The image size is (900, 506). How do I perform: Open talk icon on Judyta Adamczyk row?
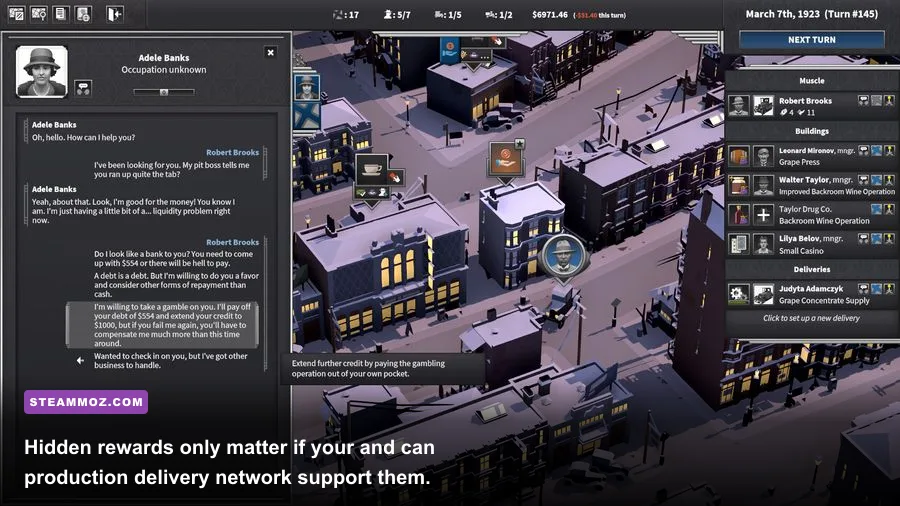[x=863, y=289]
